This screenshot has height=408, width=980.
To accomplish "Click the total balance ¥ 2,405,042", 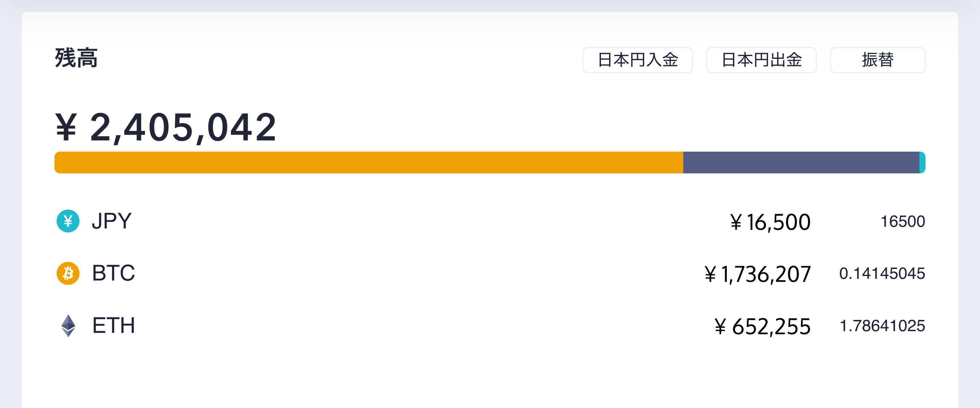I will [166, 128].
